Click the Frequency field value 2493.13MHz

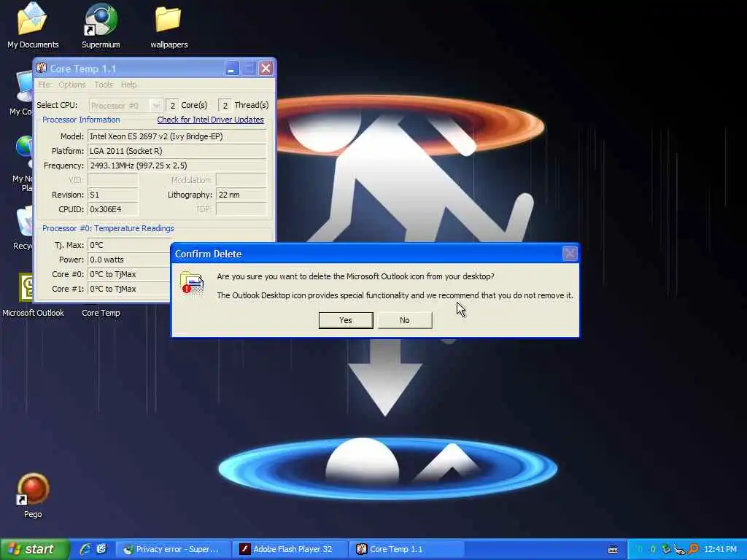(x=177, y=166)
